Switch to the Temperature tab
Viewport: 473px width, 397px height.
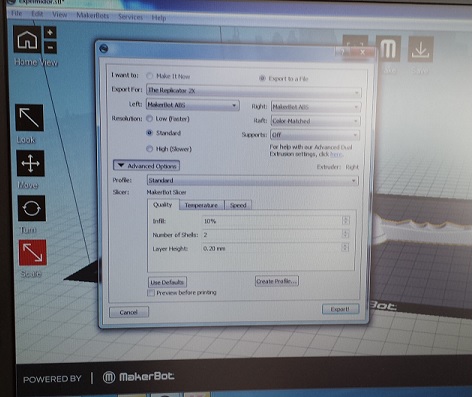tap(201, 205)
